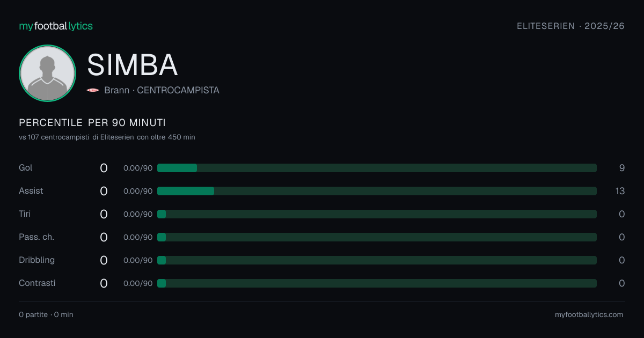Click the Contrasti percentile bar
Viewport: 644px width, 338px height.
point(377,283)
